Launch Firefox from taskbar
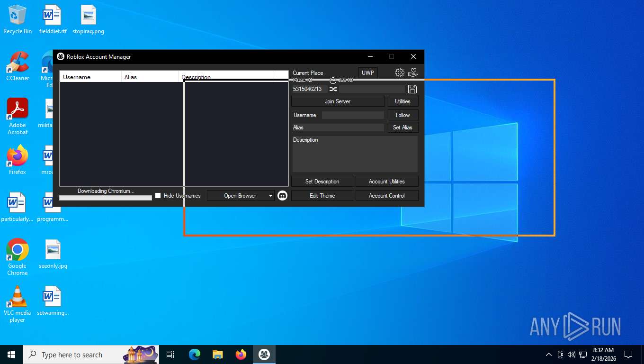This screenshot has width=644, height=364. click(x=241, y=355)
